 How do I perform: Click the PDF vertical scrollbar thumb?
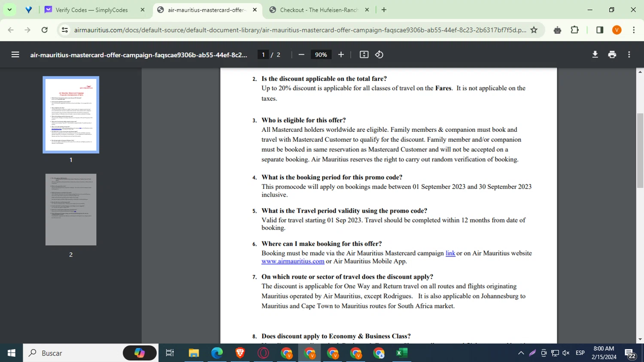click(x=640, y=150)
